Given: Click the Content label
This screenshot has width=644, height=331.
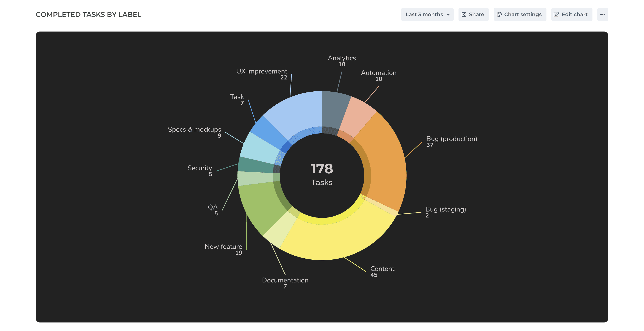Looking at the screenshot, I should [x=382, y=269].
